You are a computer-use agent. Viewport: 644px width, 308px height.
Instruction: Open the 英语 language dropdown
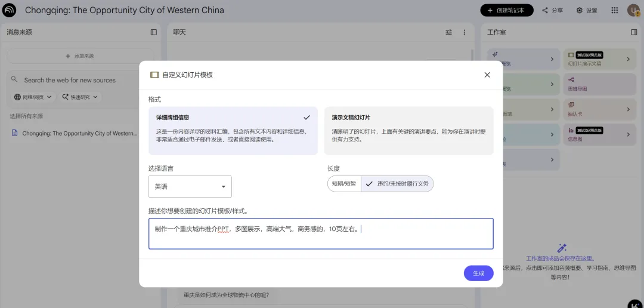(190, 187)
